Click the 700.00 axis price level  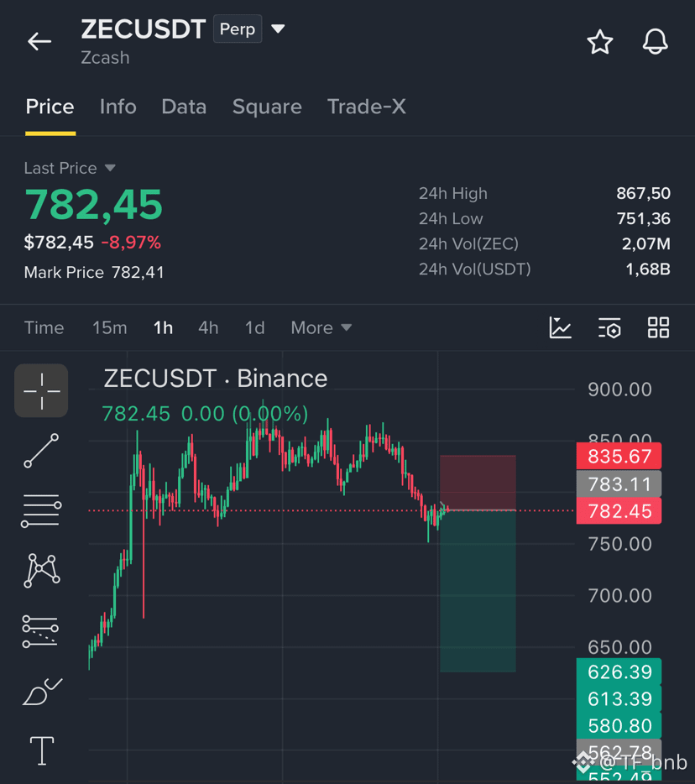coord(619,595)
